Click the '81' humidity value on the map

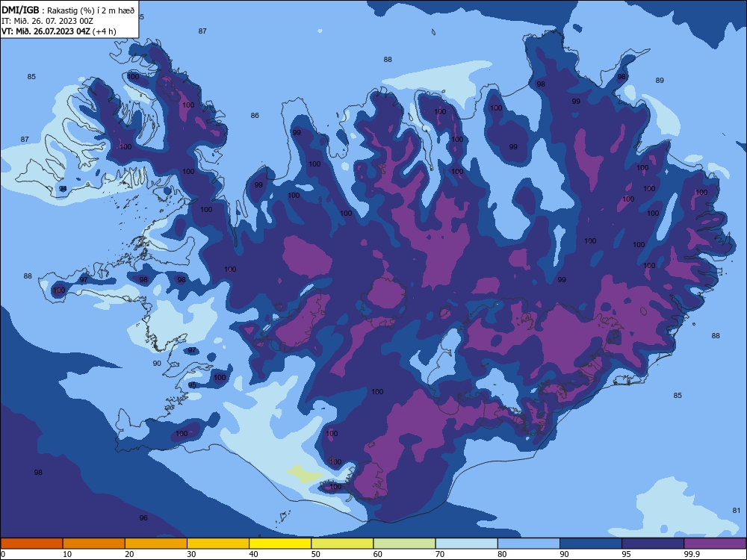(x=737, y=511)
